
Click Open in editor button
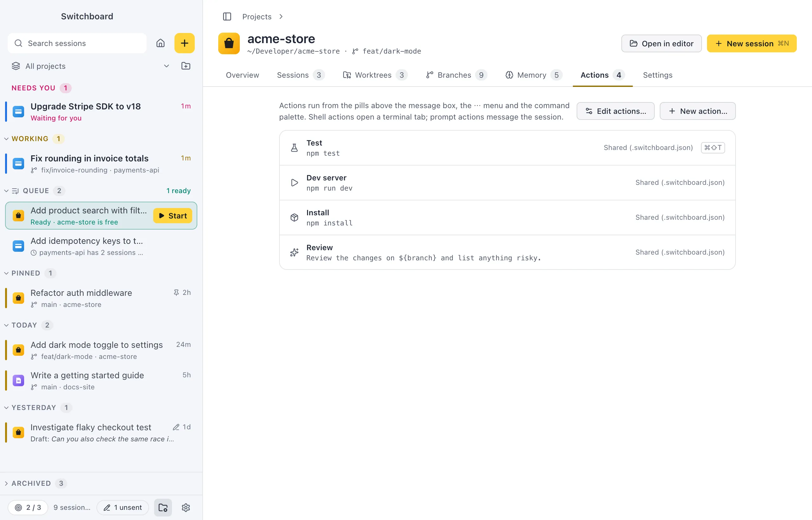[661, 43]
